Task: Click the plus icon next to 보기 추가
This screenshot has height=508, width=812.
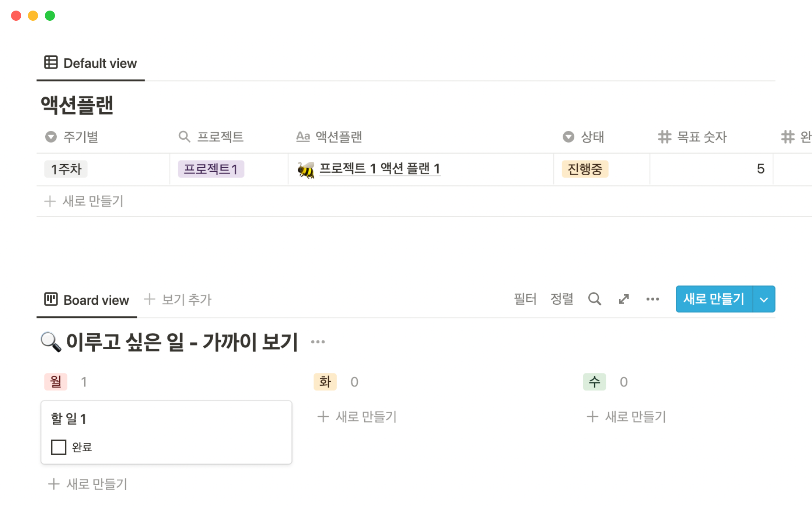Action: [x=149, y=299]
